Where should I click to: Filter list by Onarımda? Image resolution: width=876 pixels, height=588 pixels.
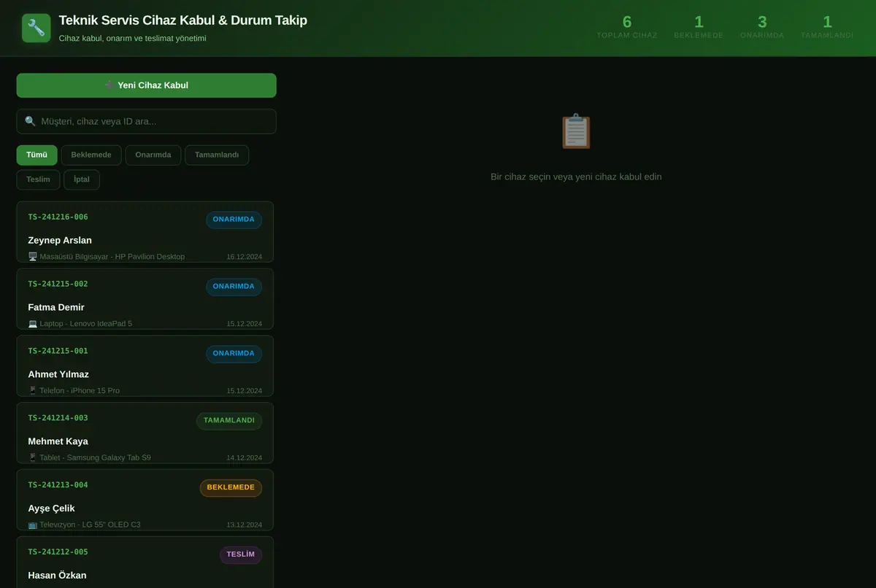pos(153,155)
